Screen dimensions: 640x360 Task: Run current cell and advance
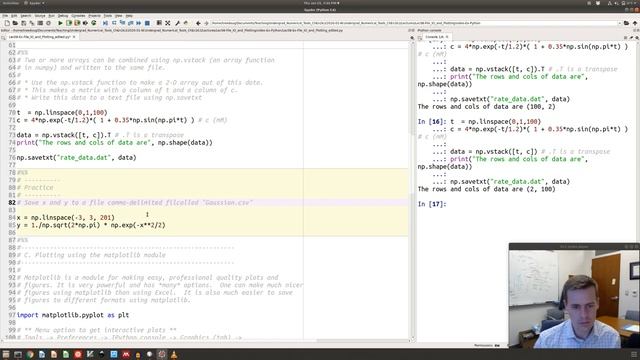(x=77, y=23)
